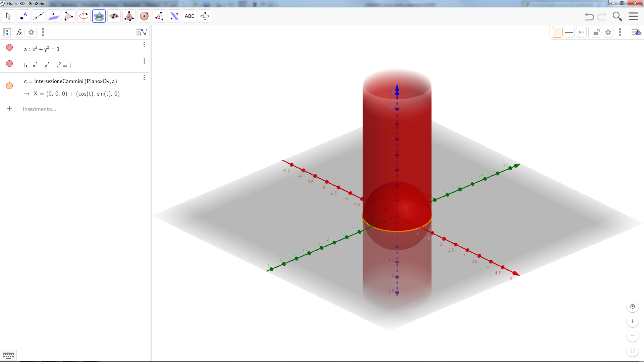
Task: Open the three-dot menu for object c
Action: click(x=144, y=78)
